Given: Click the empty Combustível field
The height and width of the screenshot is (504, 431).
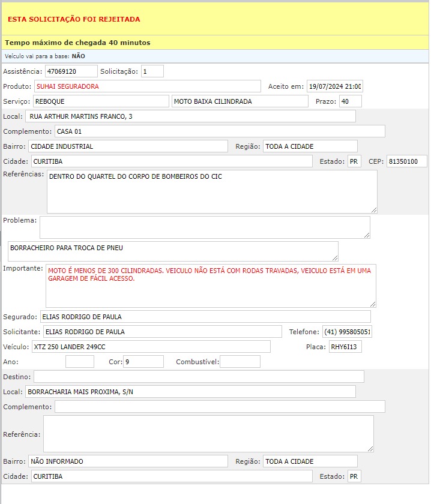Looking at the screenshot, I should coord(240,362).
